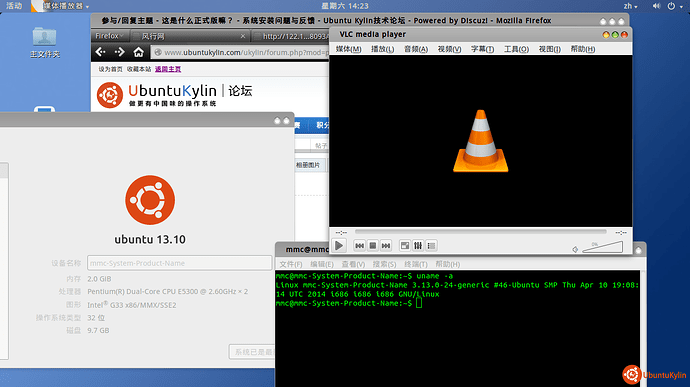Switch to the http://122.1 tab

click(x=291, y=36)
